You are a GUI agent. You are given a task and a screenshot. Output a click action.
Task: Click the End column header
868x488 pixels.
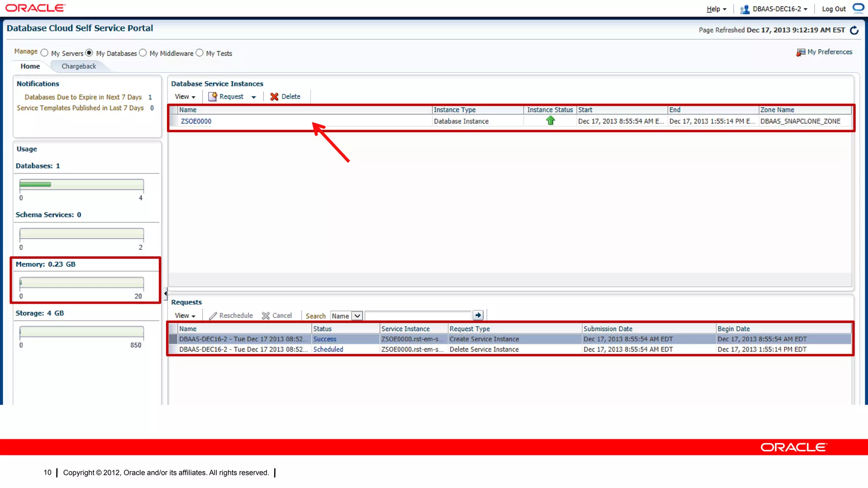(x=713, y=110)
